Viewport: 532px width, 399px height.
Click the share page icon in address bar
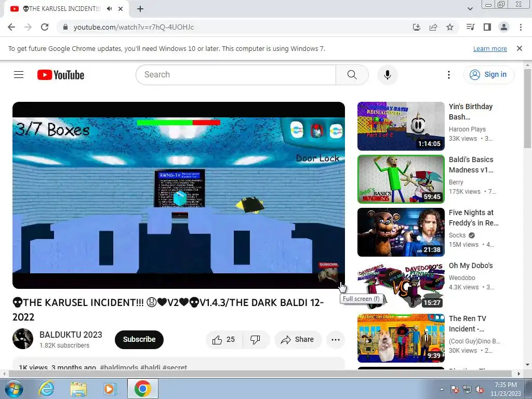433,27
